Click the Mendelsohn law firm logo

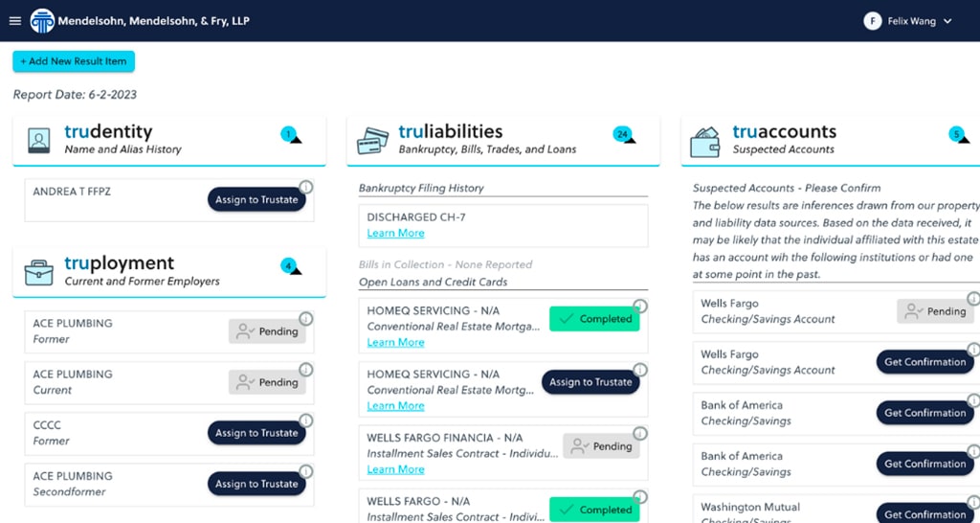[x=42, y=21]
